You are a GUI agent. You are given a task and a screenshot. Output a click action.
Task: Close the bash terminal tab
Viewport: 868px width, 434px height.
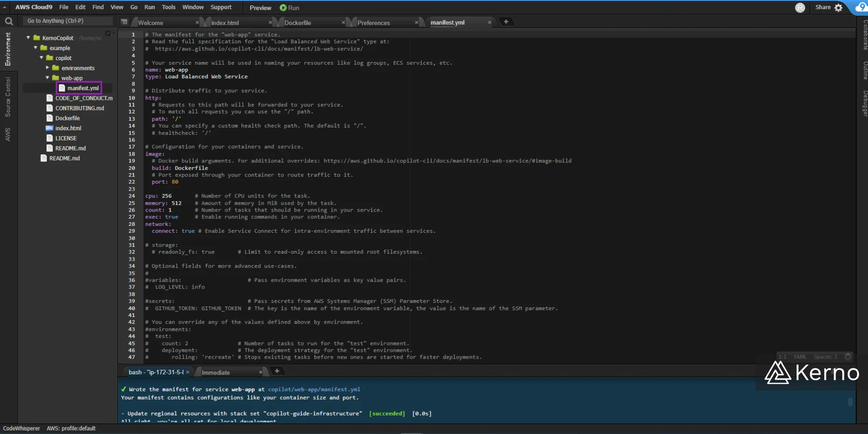click(188, 372)
